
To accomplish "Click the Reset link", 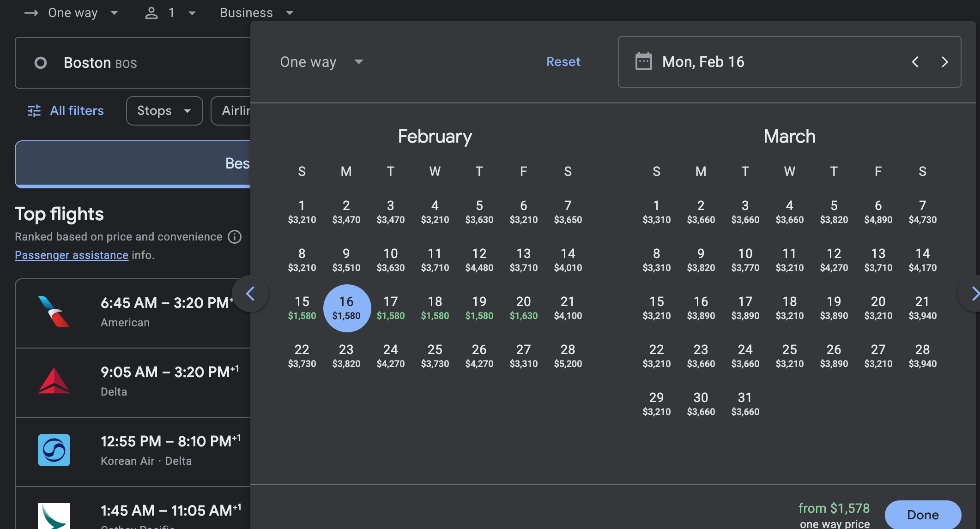I will pos(563,62).
